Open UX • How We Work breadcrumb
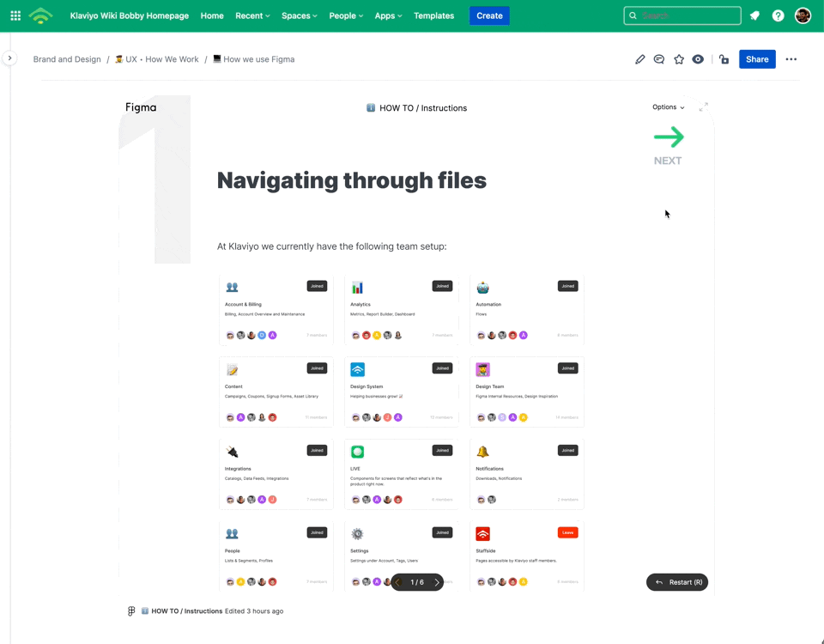The image size is (824, 644). point(156,59)
